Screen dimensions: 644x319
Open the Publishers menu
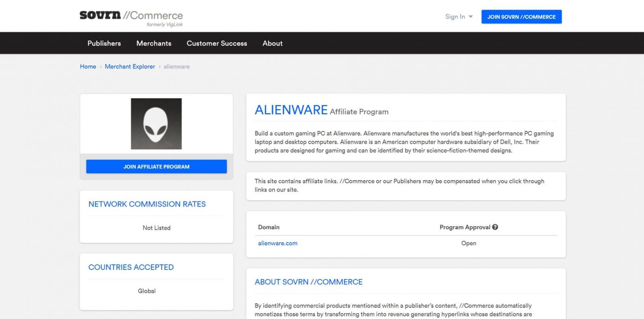pos(104,43)
